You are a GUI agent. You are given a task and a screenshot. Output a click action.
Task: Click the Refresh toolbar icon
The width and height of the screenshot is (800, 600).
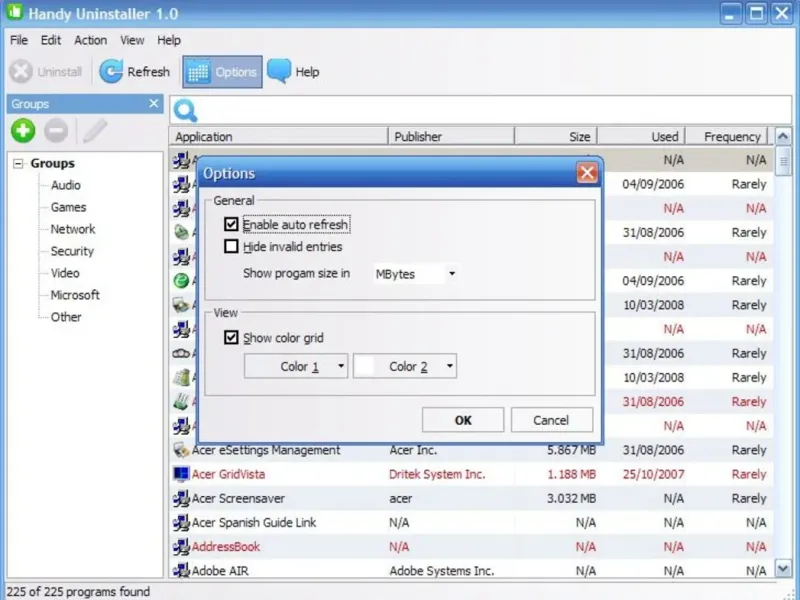[x=111, y=71]
